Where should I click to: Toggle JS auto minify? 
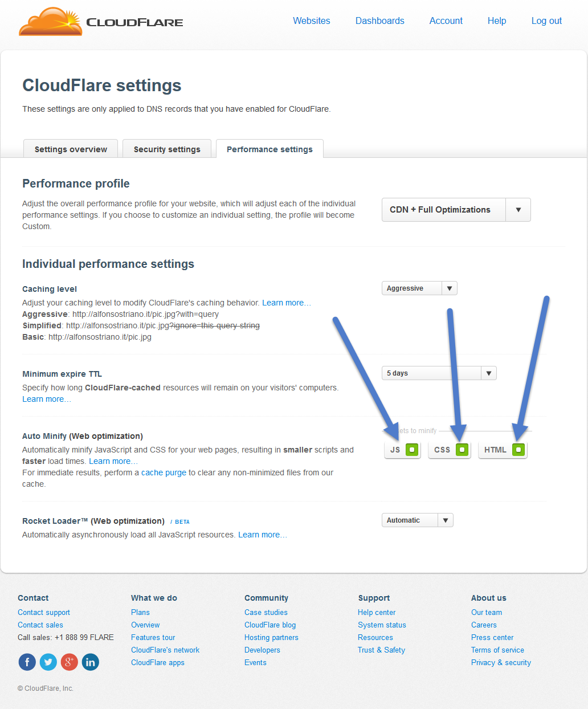point(402,450)
